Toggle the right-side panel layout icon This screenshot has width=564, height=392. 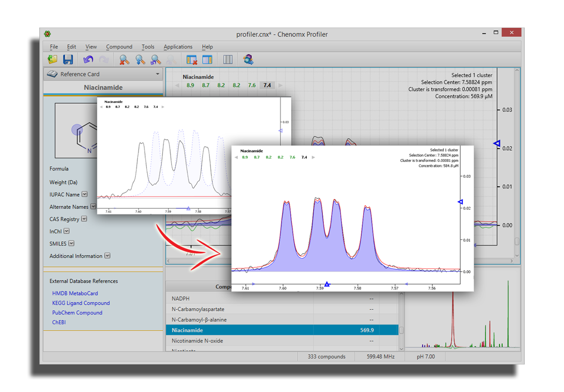point(207,59)
